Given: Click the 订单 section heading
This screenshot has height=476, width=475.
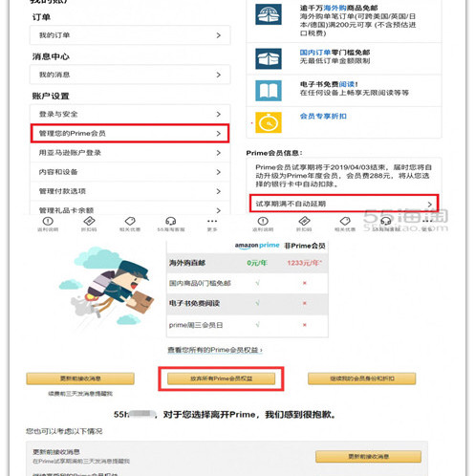Looking at the screenshot, I should click(x=41, y=17).
